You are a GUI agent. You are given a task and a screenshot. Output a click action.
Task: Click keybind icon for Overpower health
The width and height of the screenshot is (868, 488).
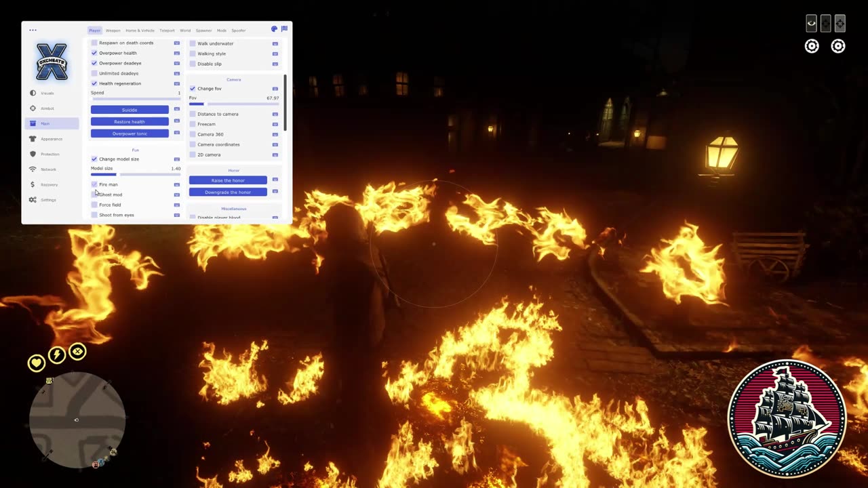point(177,53)
